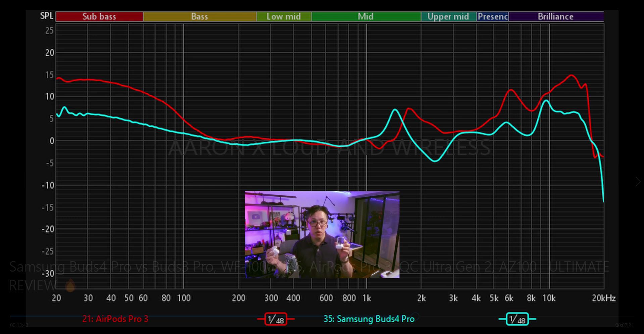Click the Mid frequency band label
644x334 pixels.
click(x=366, y=16)
